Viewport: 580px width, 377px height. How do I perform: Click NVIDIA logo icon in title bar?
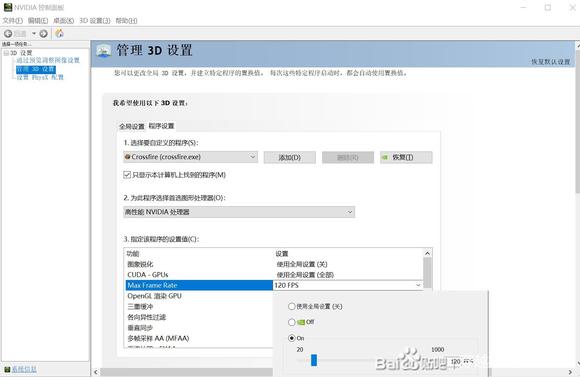(x=7, y=7)
